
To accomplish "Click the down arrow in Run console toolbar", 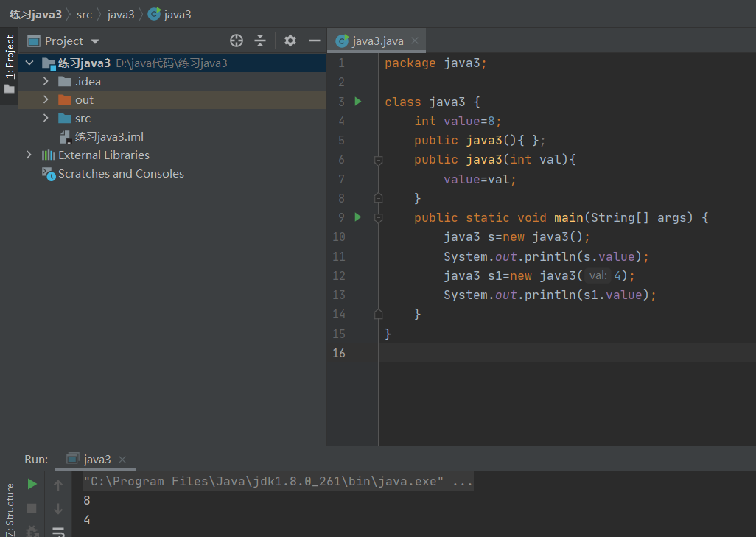I will 58,508.
